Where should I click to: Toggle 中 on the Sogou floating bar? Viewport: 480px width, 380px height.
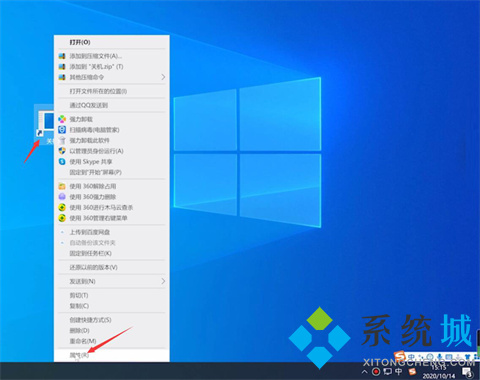pos(411,357)
